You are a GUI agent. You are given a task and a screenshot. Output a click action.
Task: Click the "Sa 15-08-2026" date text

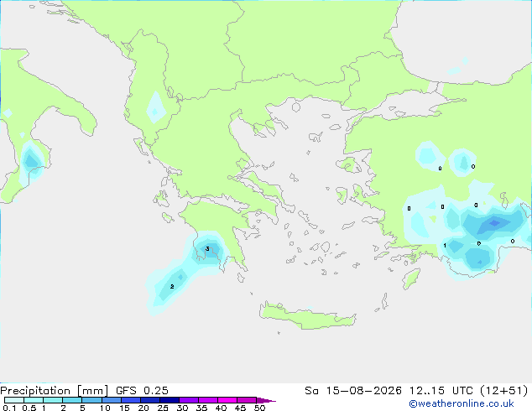coord(353,391)
